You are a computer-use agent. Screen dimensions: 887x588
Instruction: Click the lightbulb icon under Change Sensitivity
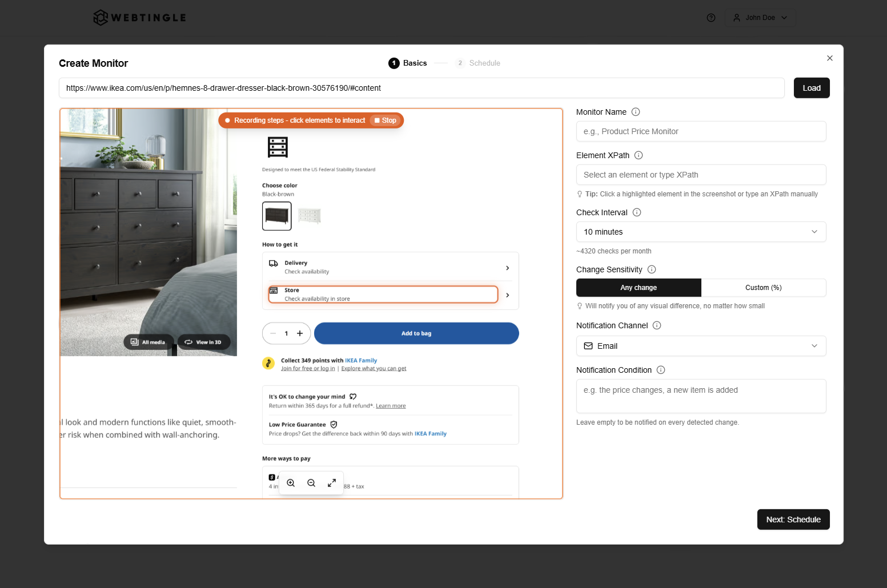580,306
